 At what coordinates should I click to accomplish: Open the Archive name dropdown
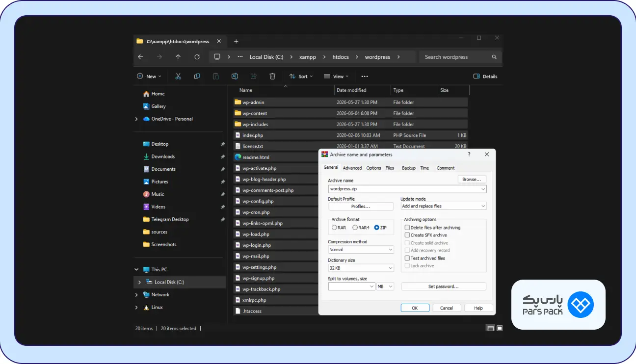(x=483, y=189)
